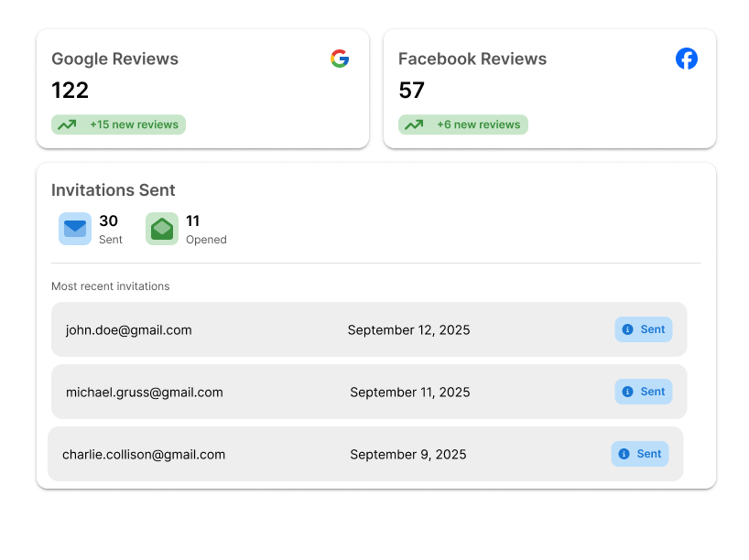This screenshot has height=560, width=749.
Task: Click the +6 new reviews badge
Action: [462, 124]
